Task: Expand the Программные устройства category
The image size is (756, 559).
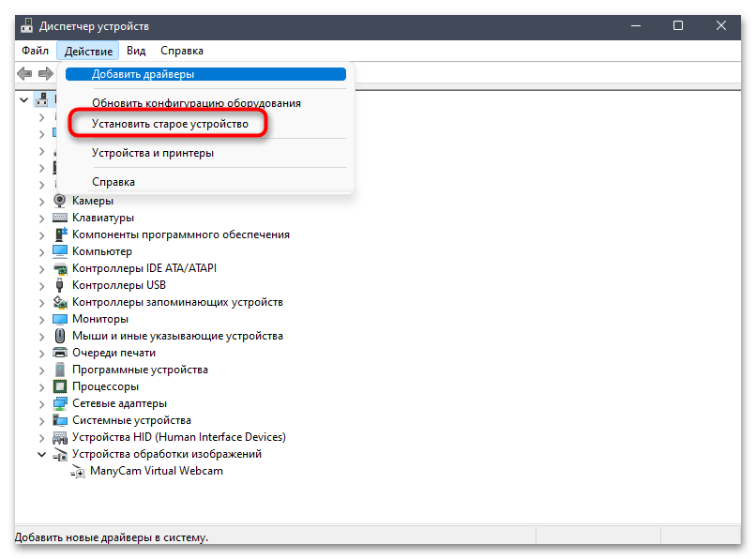Action: click(x=41, y=370)
